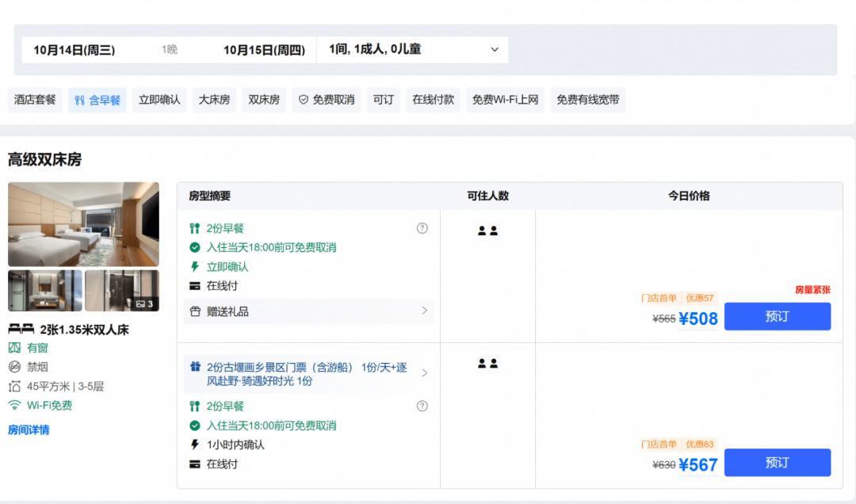Viewport: 856px width, 504px height.
Task: Toggle the 免费取消 filter
Action: coord(327,100)
